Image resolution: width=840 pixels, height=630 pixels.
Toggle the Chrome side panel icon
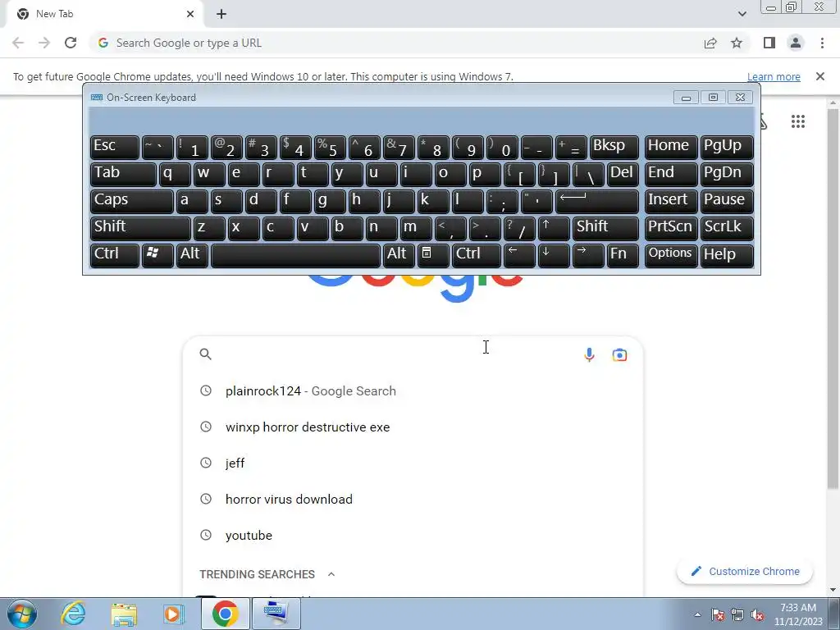pyautogui.click(x=769, y=43)
